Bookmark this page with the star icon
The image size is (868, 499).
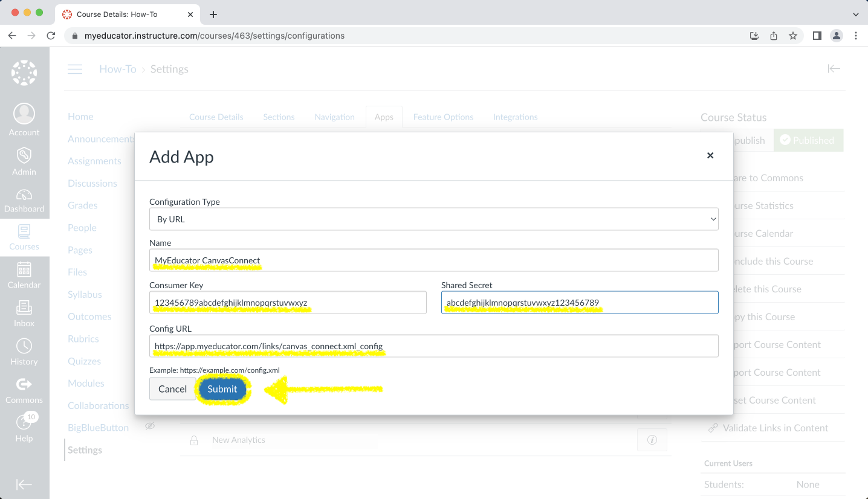pyautogui.click(x=793, y=36)
